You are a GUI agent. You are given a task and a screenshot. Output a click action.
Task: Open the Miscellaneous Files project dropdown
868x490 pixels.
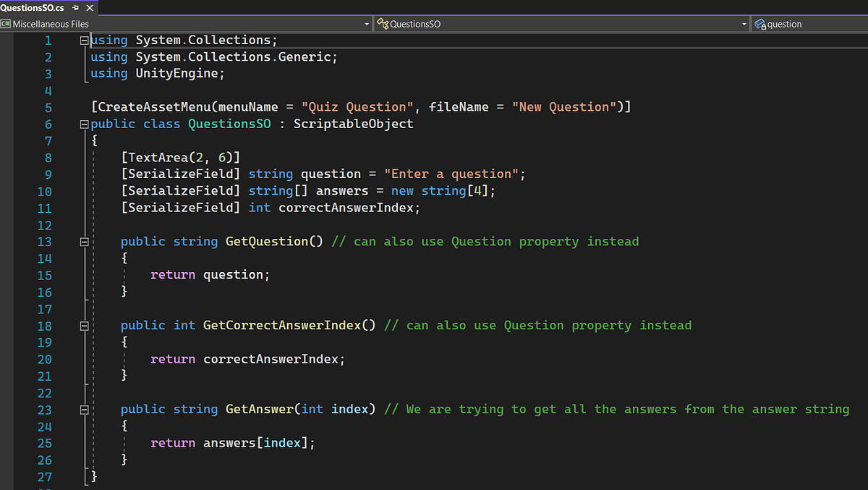(x=367, y=24)
